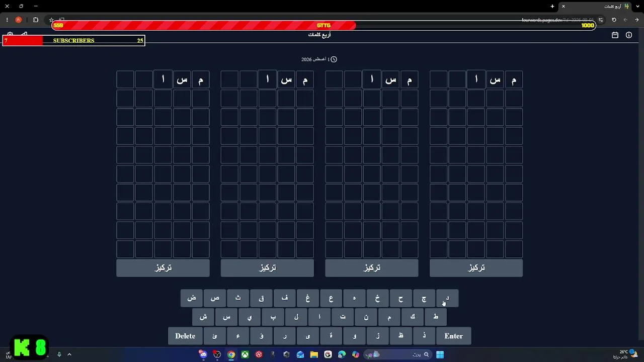Image resolution: width=644 pixels, height=362 pixels.
Task: Click the Windows taskbar search box بحث
Action: coord(398,354)
